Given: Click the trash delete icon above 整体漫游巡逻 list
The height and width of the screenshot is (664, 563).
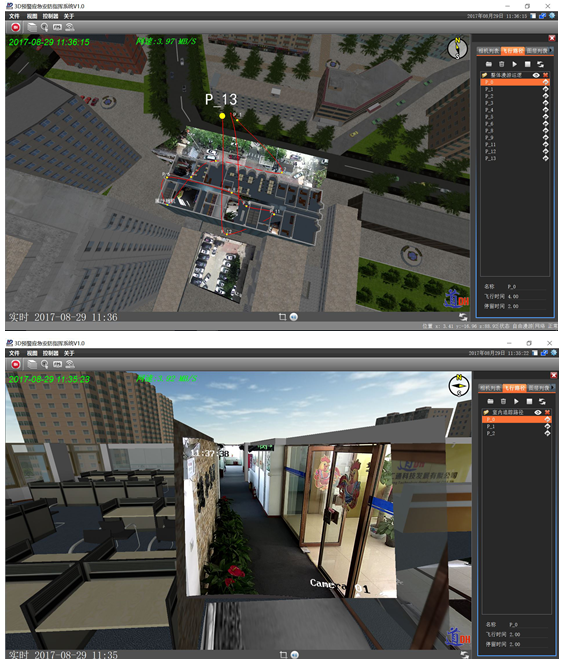Looking at the screenshot, I should 502,64.
